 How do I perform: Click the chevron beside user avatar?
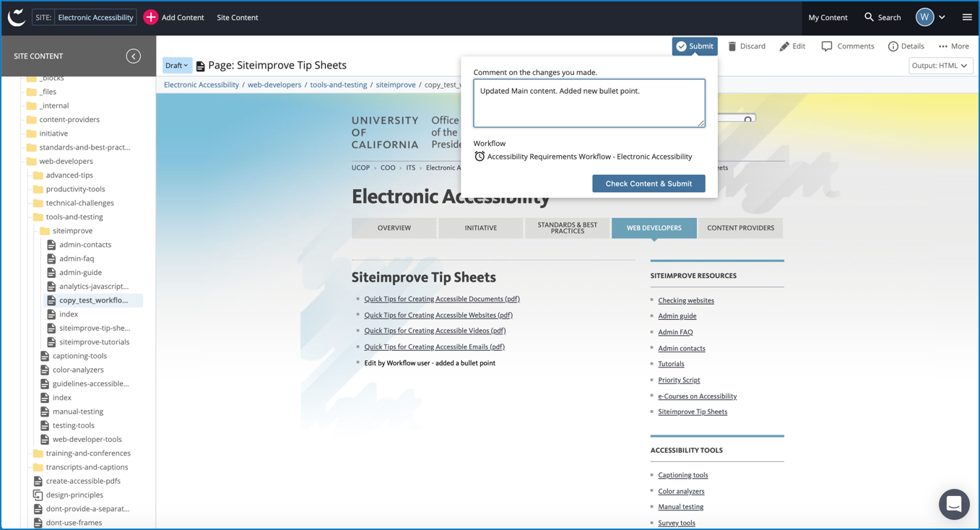click(x=942, y=17)
